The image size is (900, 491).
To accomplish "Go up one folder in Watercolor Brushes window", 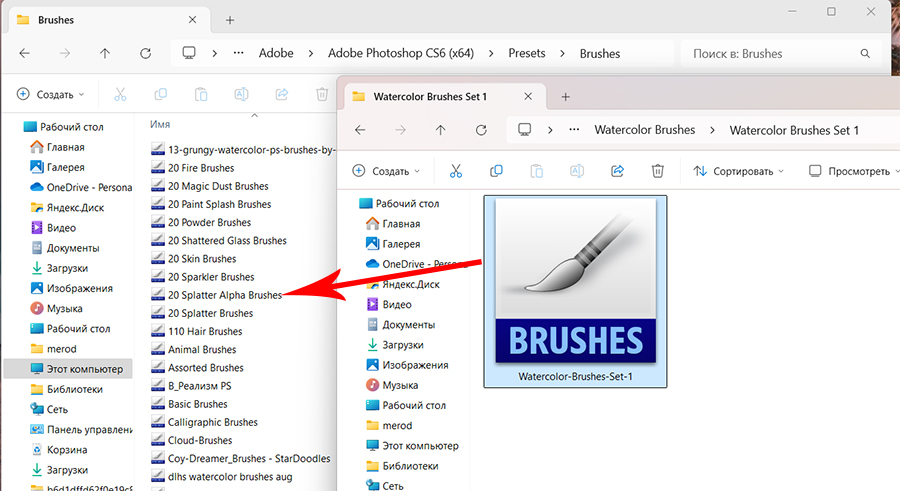I will tap(441, 130).
